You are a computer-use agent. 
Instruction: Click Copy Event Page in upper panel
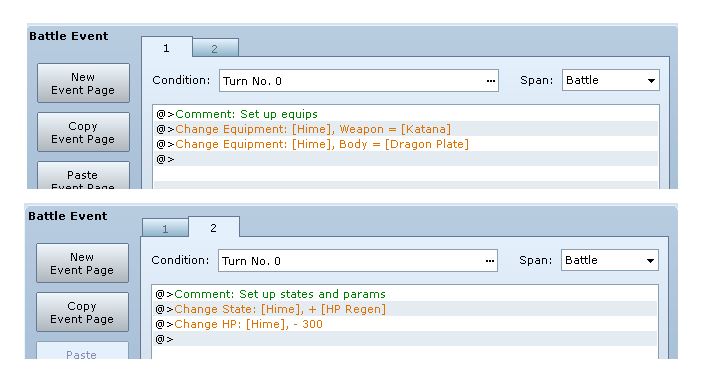click(x=83, y=132)
